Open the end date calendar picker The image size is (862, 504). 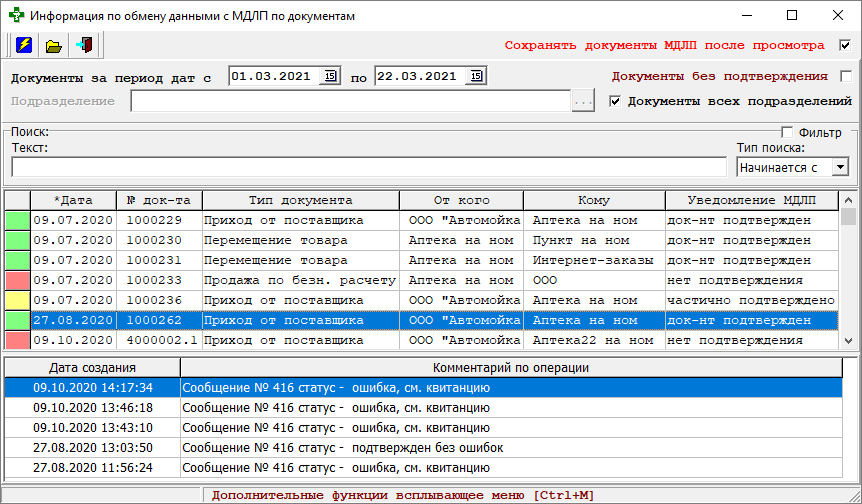tap(476, 76)
